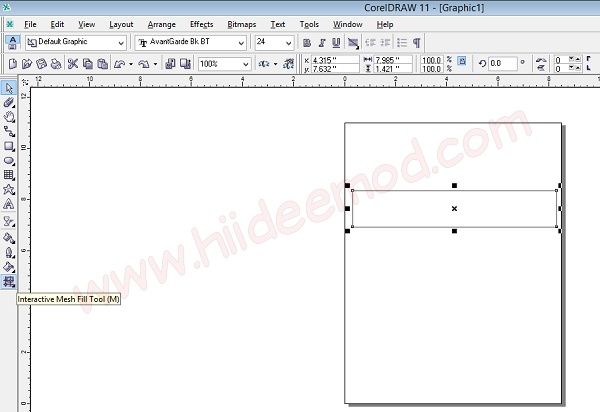Open the Window menu

(x=347, y=24)
